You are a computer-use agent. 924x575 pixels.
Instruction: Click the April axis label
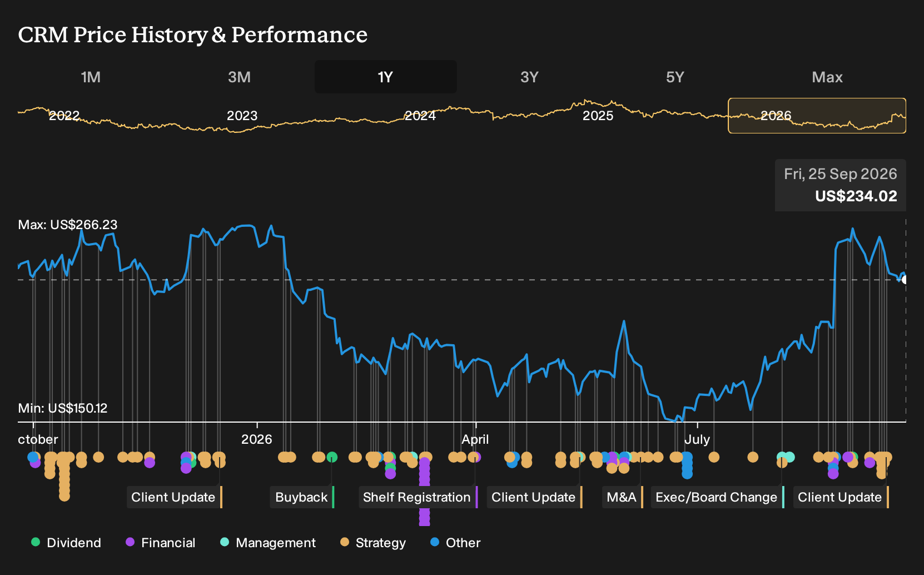[x=475, y=439]
